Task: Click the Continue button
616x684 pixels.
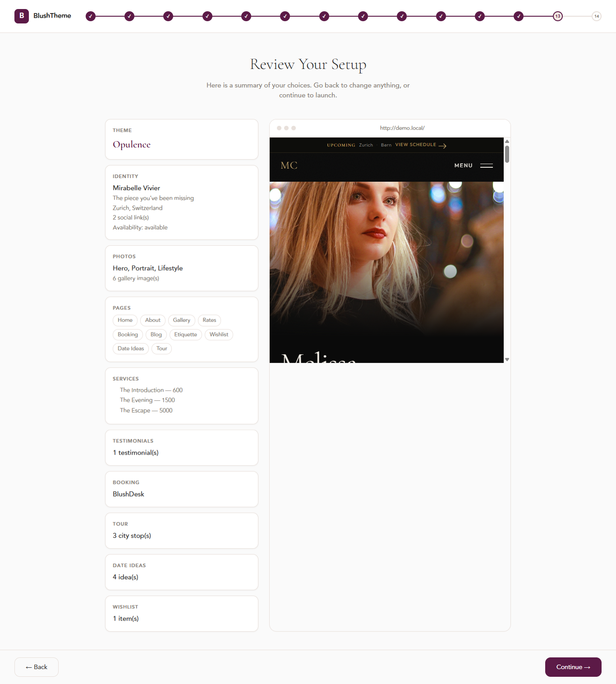Action: (573, 667)
